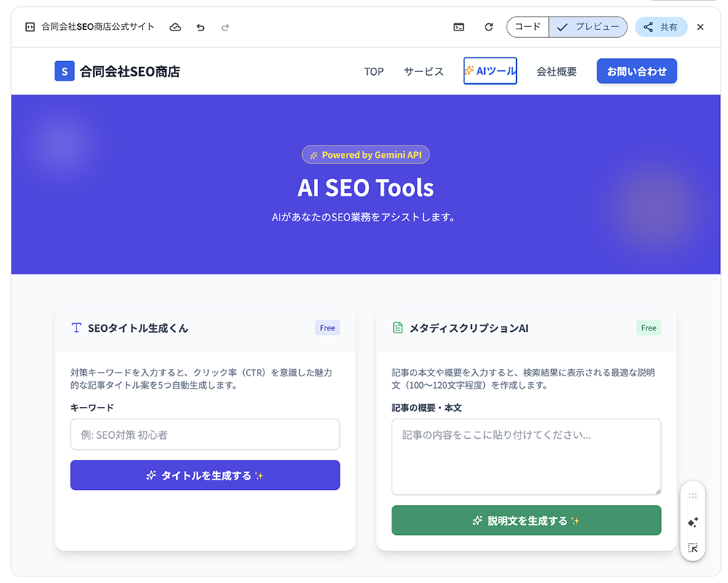
Task: Keep プレビュー mode selected in the toggle
Action: [x=590, y=26]
